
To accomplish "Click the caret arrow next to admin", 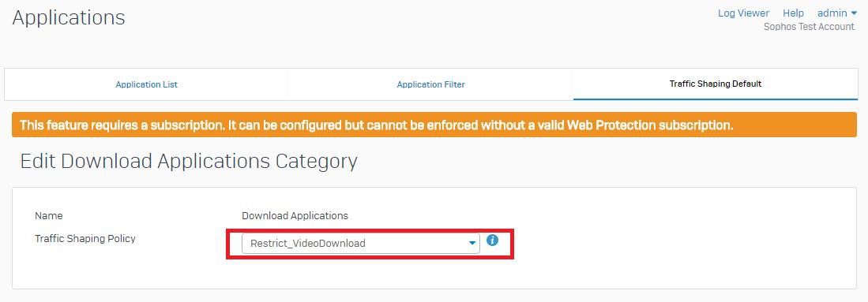I will [854, 14].
